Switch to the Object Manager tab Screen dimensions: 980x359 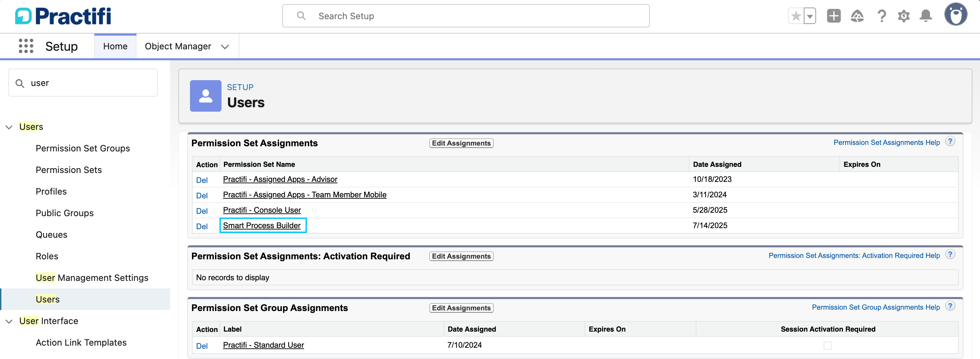pos(178,46)
